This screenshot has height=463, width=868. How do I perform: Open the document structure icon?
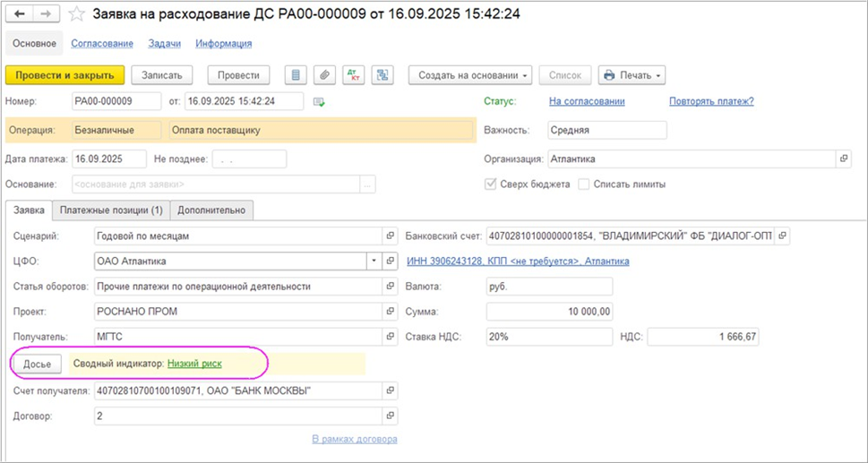[382, 75]
